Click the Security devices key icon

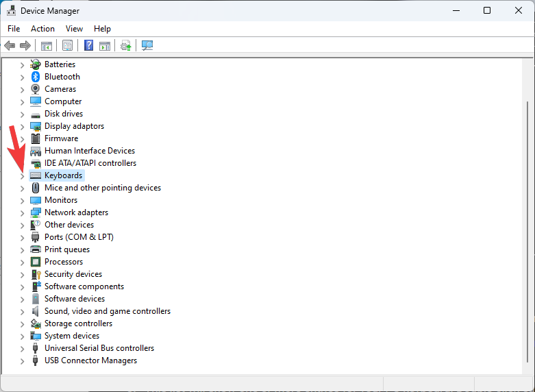click(36, 274)
